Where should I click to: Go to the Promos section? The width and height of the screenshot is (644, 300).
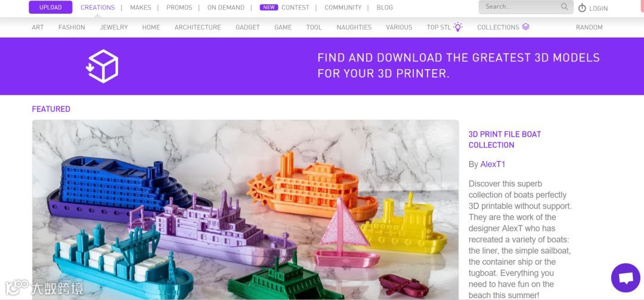[179, 7]
